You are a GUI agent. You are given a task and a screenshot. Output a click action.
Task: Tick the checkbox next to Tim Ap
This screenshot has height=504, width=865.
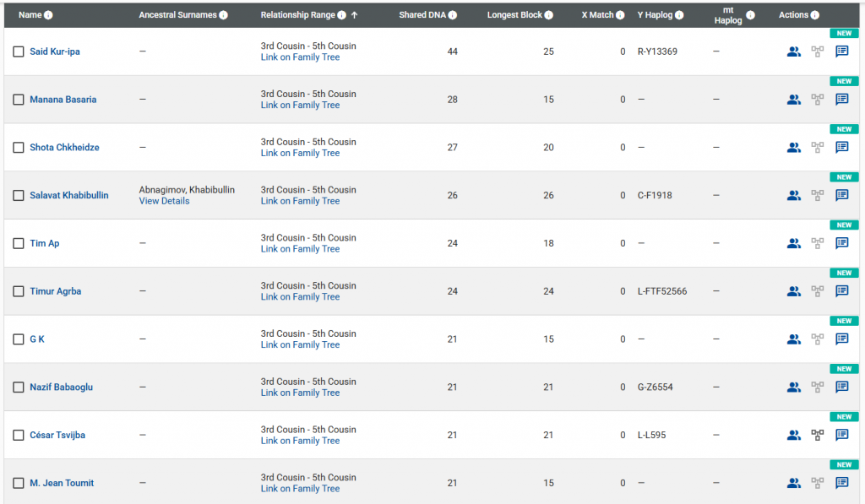[x=19, y=244]
